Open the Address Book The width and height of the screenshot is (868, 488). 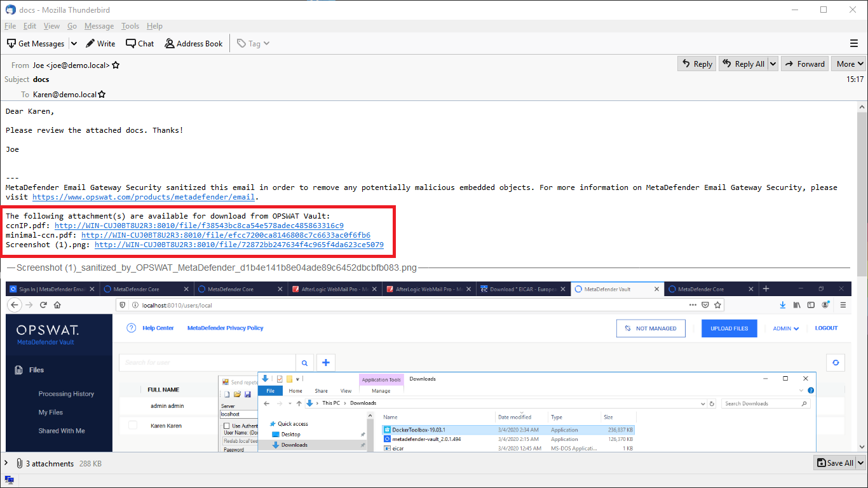194,44
